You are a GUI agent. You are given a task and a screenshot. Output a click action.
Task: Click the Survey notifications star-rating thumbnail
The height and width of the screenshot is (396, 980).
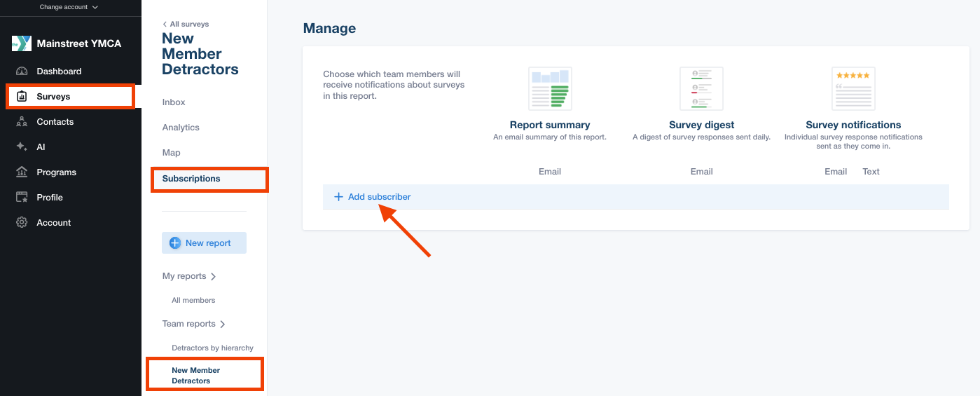click(x=853, y=89)
